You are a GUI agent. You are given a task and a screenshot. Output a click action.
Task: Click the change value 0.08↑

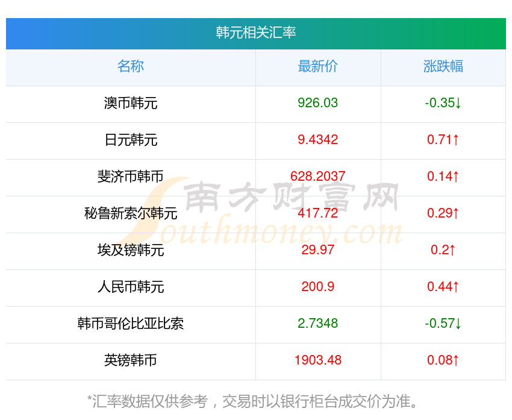(443, 360)
